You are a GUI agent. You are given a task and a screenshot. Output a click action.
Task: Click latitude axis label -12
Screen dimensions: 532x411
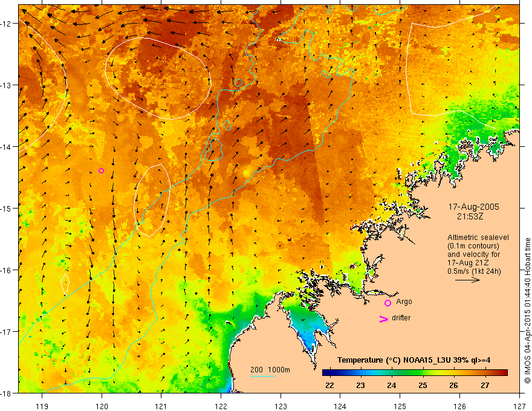click(x=5, y=24)
